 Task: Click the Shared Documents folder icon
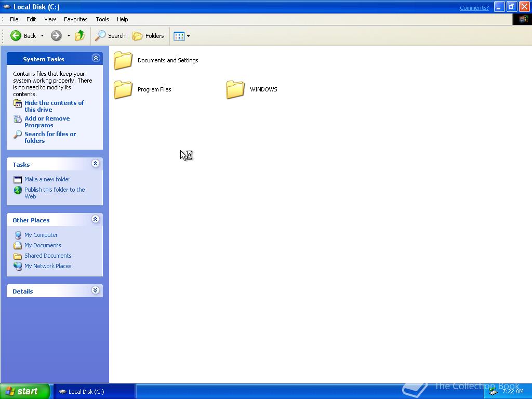point(18,256)
